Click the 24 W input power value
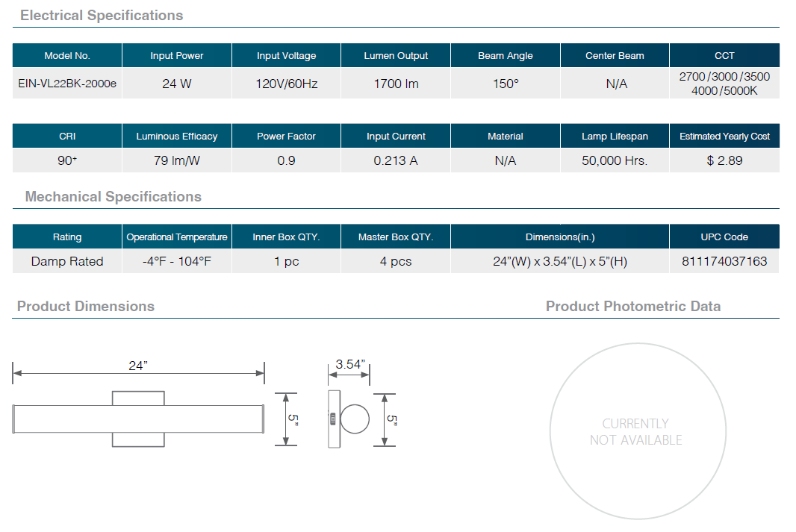Screen dimensions: 796x532 pos(177,84)
